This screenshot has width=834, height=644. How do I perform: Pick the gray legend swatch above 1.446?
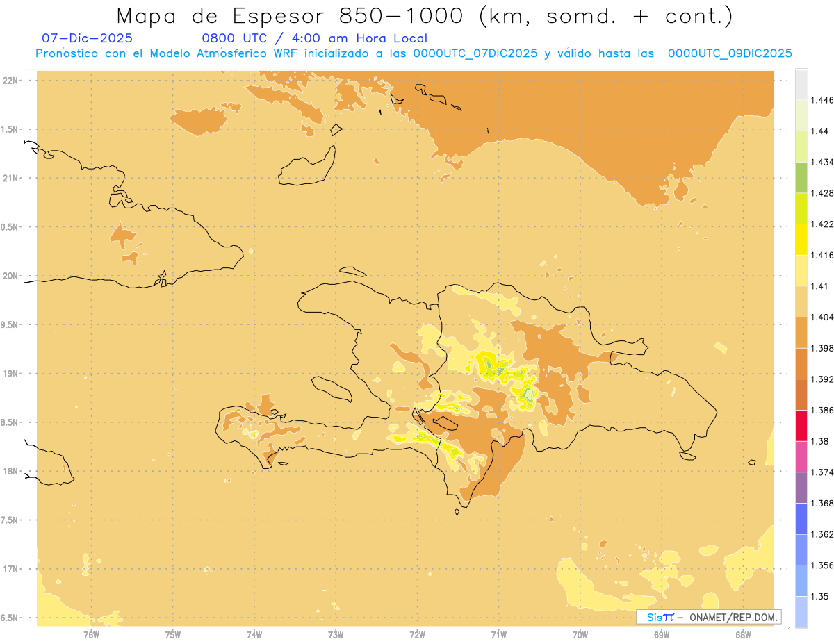click(x=801, y=84)
